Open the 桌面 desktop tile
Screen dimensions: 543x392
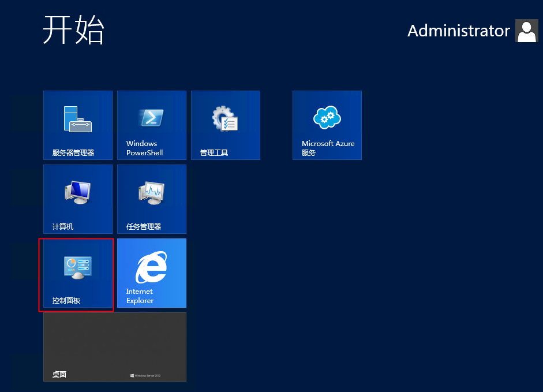pyautogui.click(x=115, y=346)
